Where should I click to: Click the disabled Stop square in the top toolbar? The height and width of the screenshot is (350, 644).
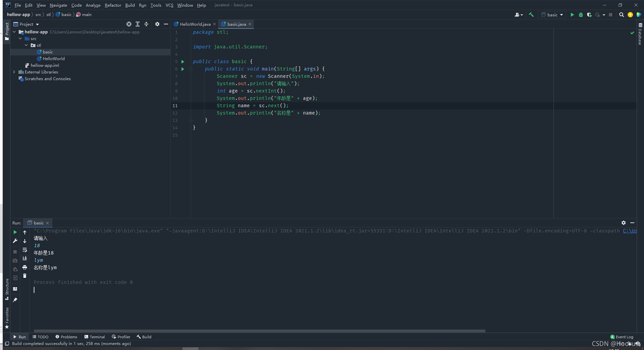pyautogui.click(x=611, y=15)
